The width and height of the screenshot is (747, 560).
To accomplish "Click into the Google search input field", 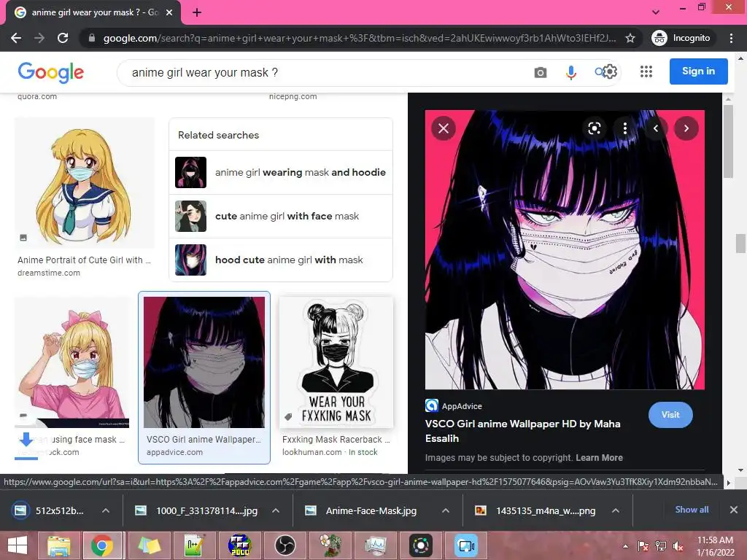I will pyautogui.click(x=324, y=72).
